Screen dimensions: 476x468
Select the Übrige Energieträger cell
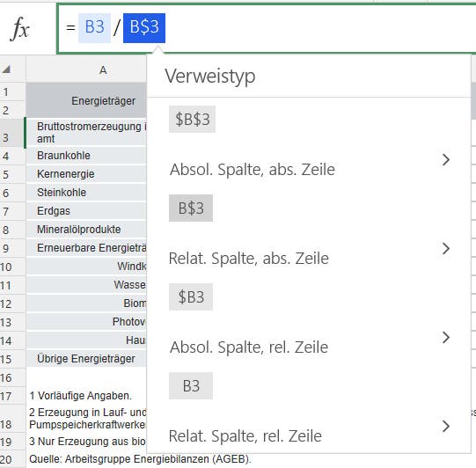coord(86,359)
